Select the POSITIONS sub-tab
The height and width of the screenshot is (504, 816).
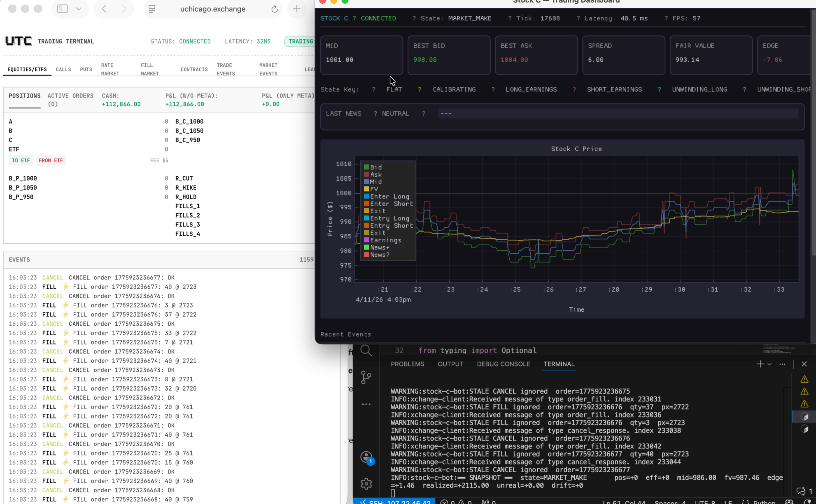(x=25, y=96)
